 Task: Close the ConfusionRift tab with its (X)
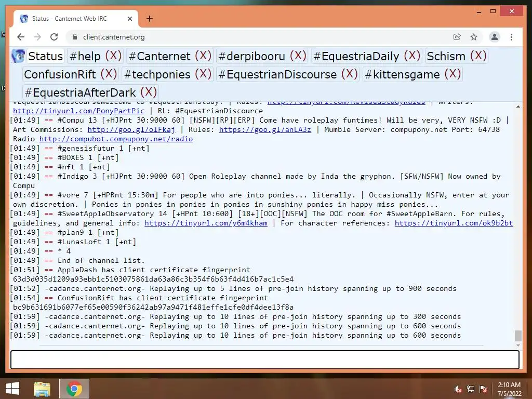[109, 74]
